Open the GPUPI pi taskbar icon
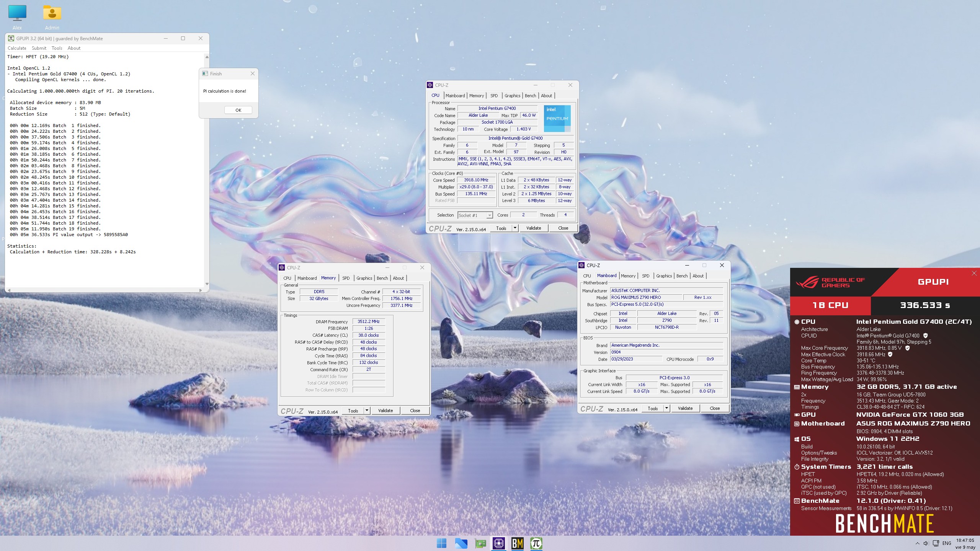 pos(536,543)
